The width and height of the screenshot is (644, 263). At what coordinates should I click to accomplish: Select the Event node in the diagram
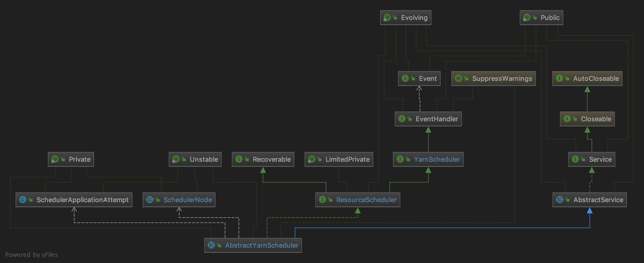(419, 79)
